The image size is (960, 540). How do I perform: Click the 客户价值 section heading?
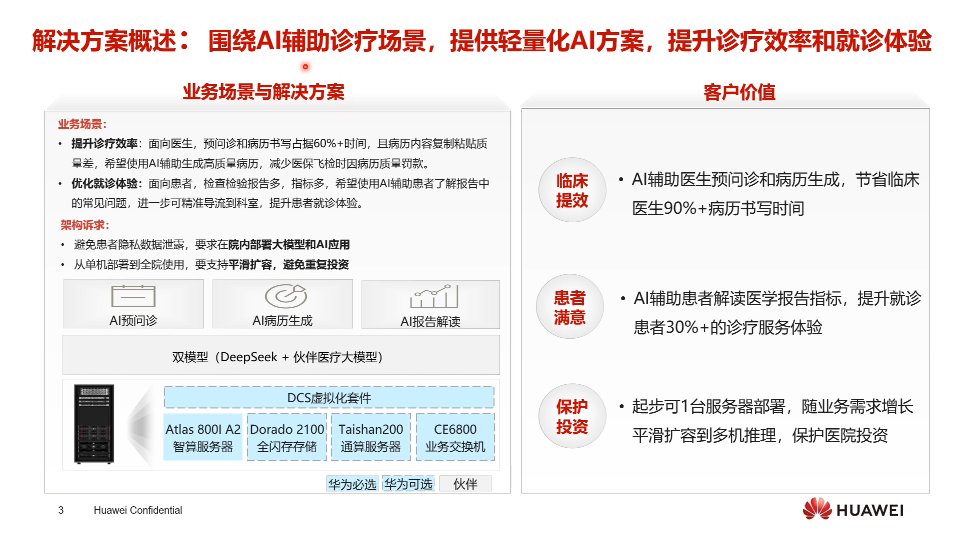click(x=739, y=92)
